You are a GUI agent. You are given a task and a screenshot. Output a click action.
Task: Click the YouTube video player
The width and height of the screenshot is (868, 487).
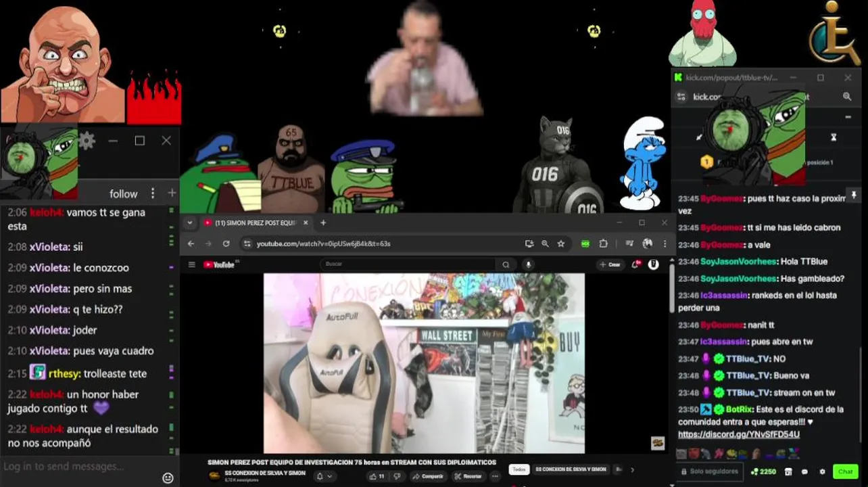424,363
